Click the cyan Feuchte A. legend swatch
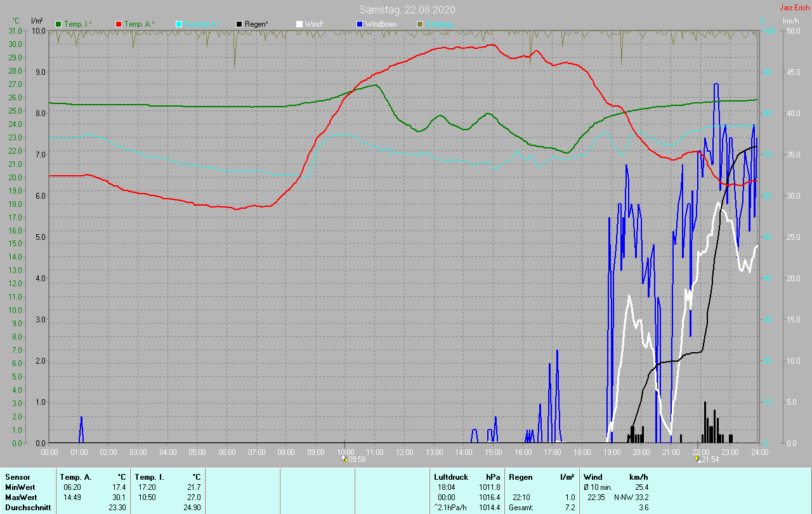 click(x=178, y=24)
